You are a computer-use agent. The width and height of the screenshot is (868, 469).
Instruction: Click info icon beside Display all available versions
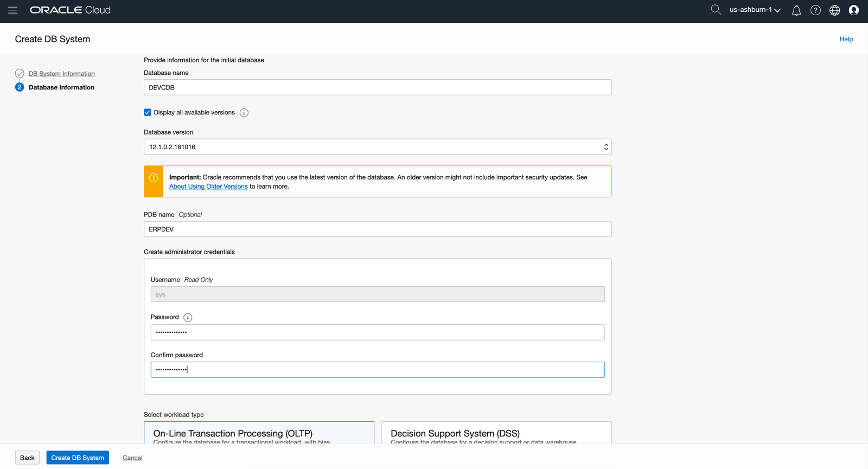pos(244,113)
